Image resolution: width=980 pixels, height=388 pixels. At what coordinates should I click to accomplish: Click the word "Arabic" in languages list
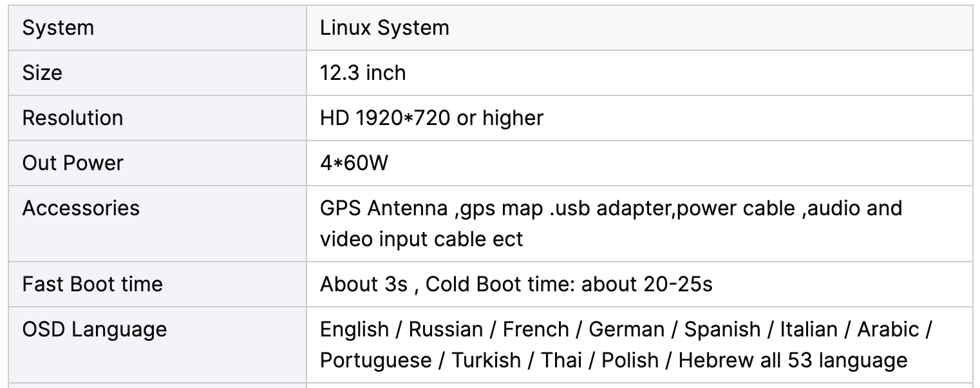(x=888, y=329)
